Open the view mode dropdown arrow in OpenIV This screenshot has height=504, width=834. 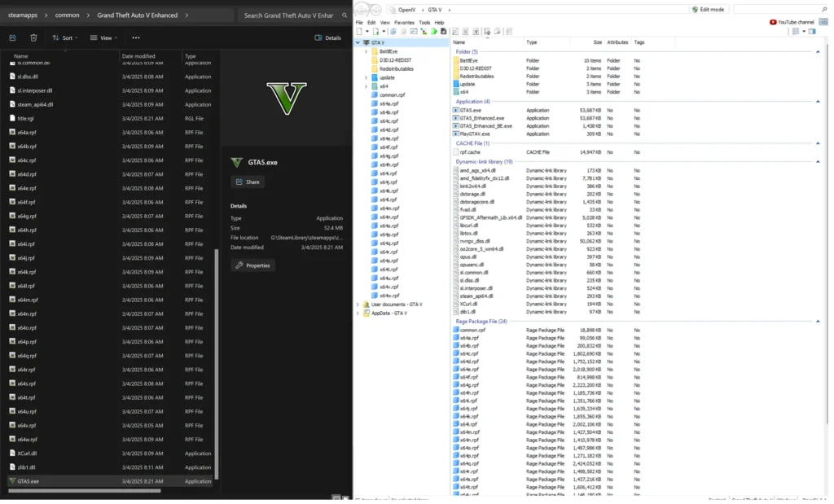point(803,32)
